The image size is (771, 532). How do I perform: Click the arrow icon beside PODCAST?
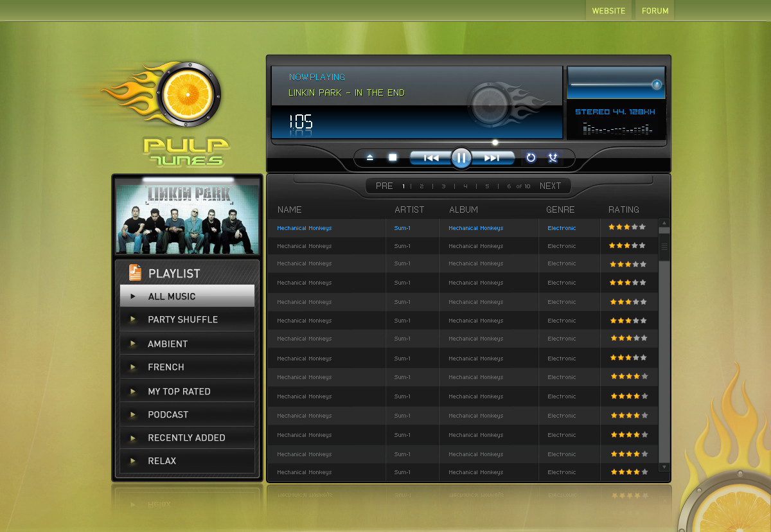tap(133, 414)
